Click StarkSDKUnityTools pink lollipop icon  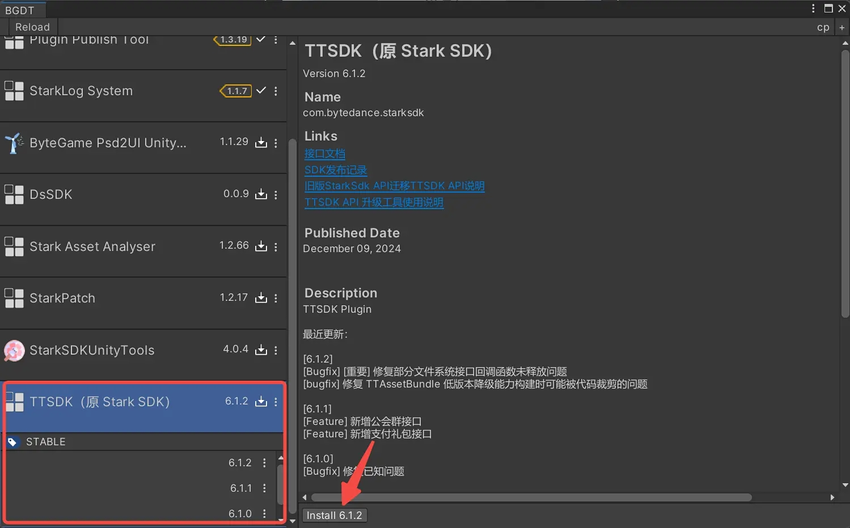14,350
